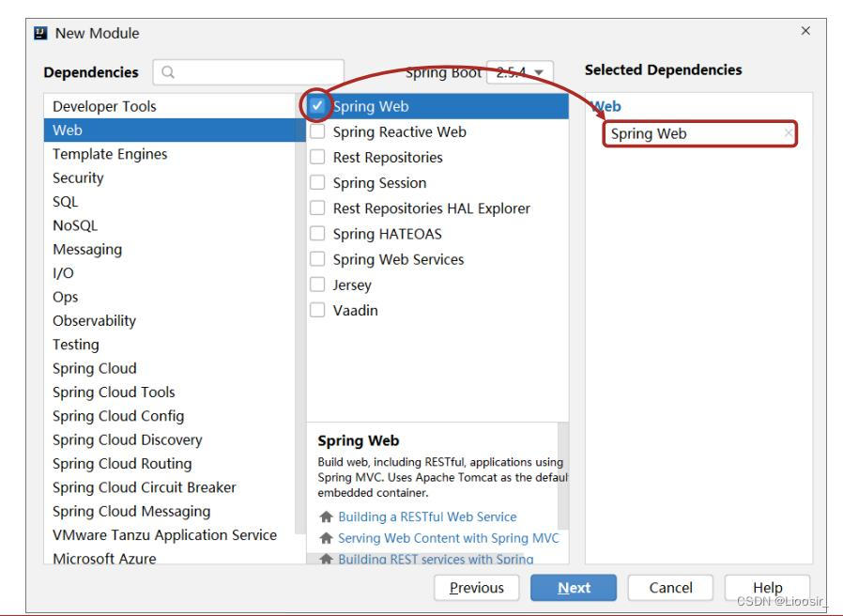Select the I/O category
843x616 pixels.
click(170, 273)
